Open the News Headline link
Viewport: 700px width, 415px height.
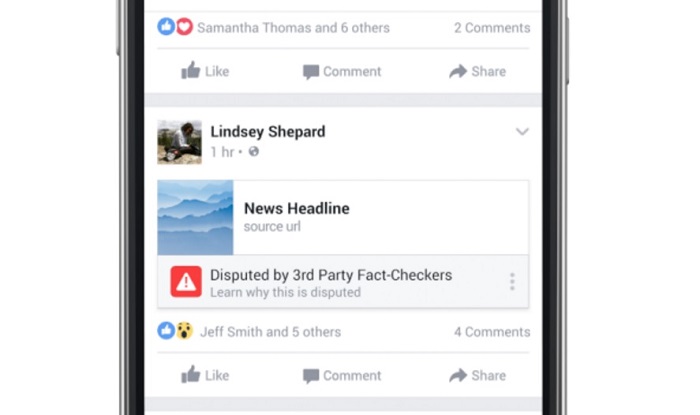(296, 208)
